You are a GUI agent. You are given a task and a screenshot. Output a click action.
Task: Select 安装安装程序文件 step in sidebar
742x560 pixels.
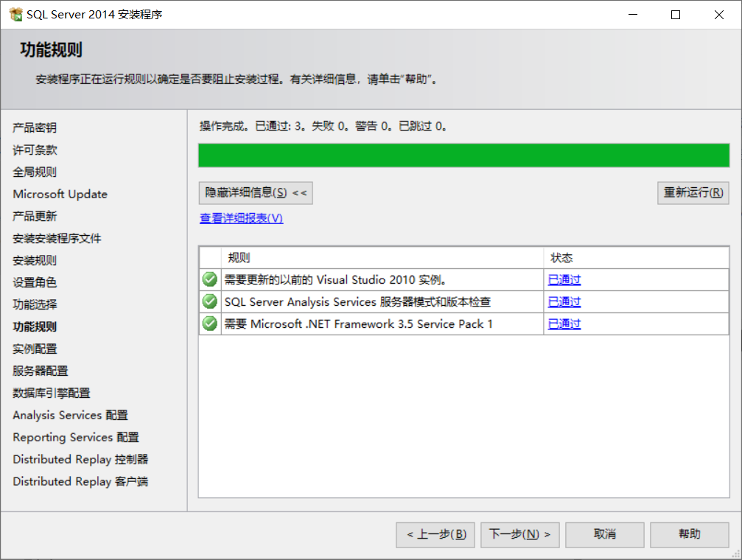coord(57,238)
